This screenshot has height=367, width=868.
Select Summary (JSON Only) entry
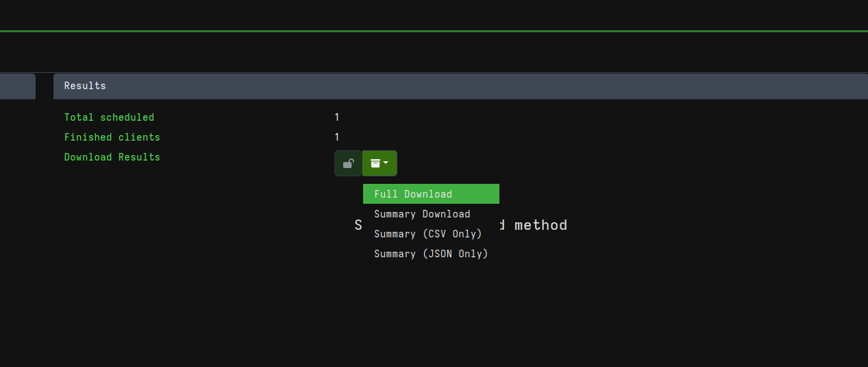[x=431, y=254]
